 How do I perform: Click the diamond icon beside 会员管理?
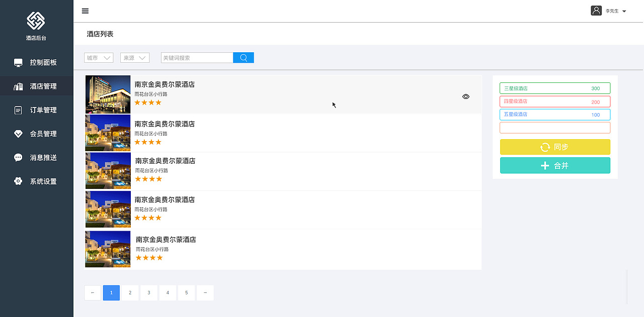point(18,134)
